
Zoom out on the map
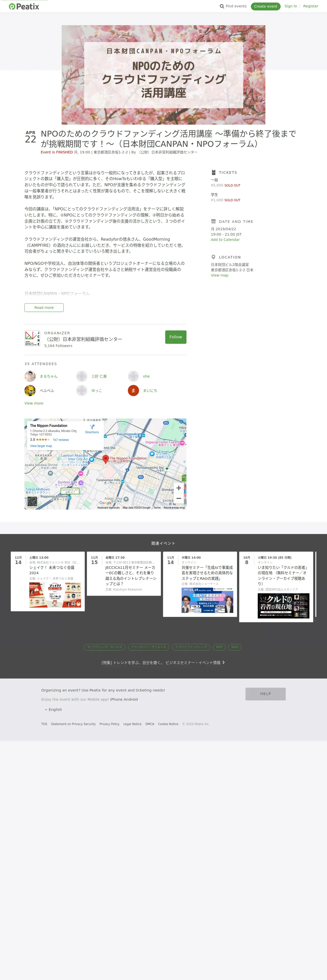point(179,498)
